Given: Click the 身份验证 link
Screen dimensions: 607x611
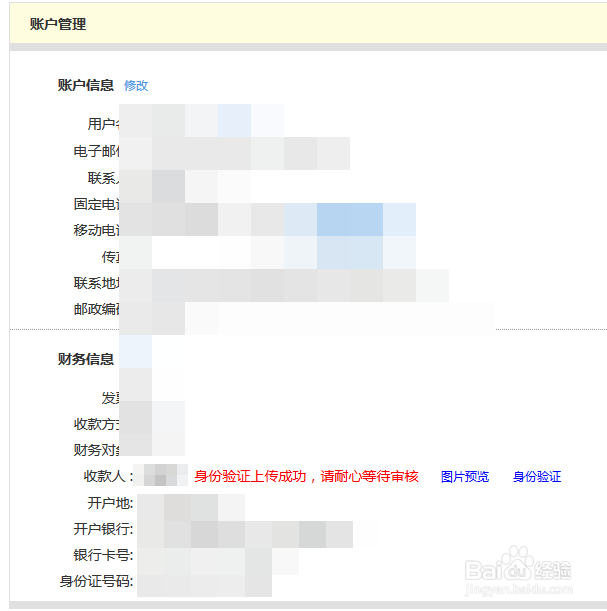Looking at the screenshot, I should click(x=537, y=477).
